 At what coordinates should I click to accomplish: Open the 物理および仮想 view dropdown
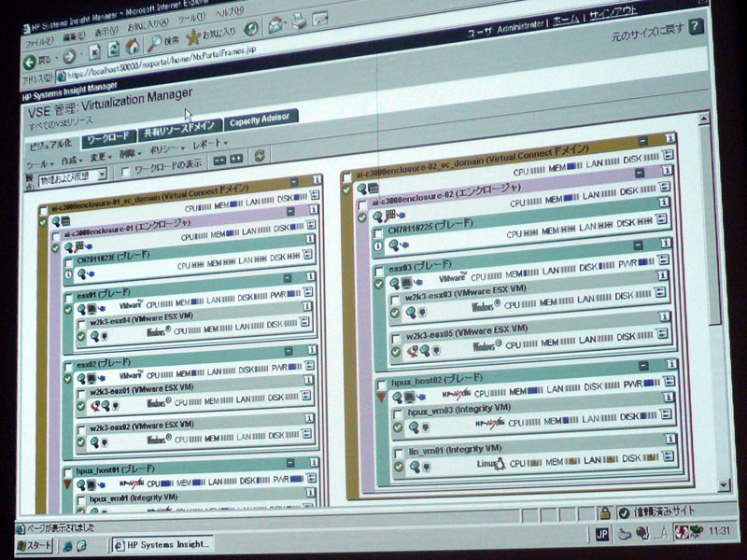tap(73, 178)
